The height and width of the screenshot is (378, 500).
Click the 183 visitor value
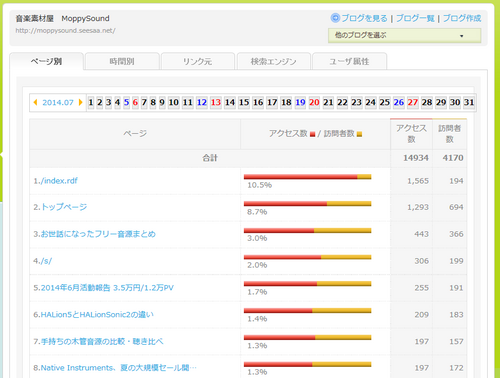pos(456,314)
